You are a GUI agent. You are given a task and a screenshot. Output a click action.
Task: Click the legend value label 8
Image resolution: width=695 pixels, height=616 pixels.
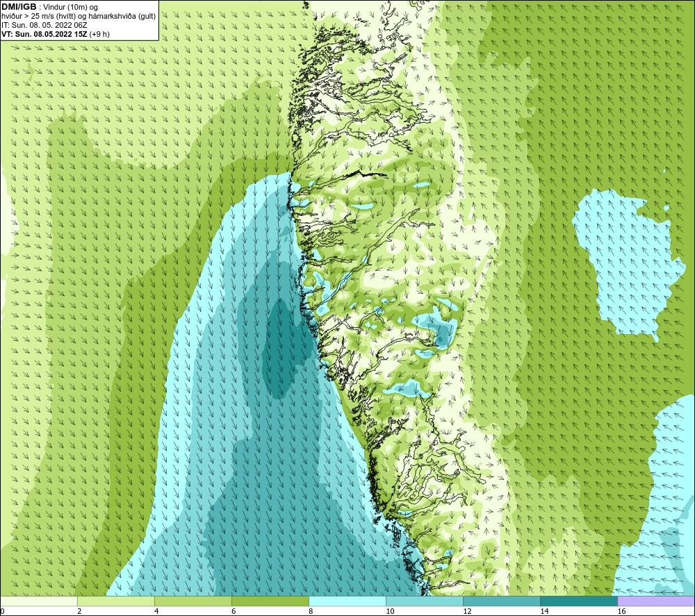click(311, 611)
